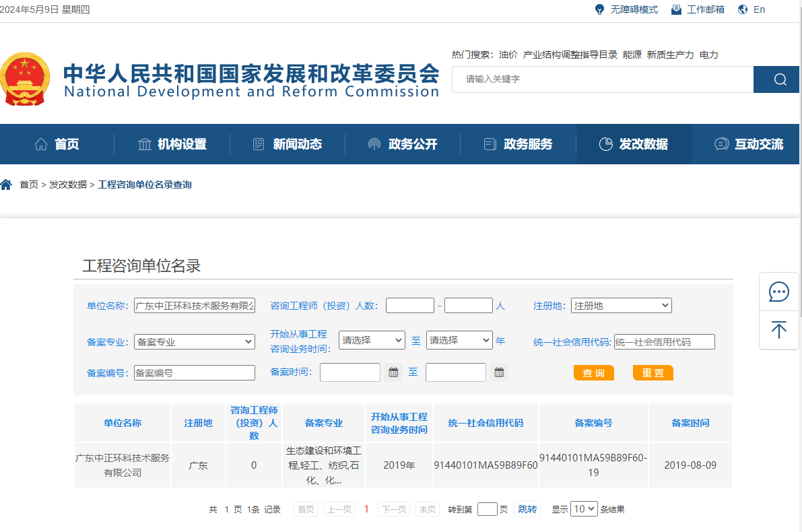Click 无障碍模式 link
The height and width of the screenshot is (532, 802).
634,9
